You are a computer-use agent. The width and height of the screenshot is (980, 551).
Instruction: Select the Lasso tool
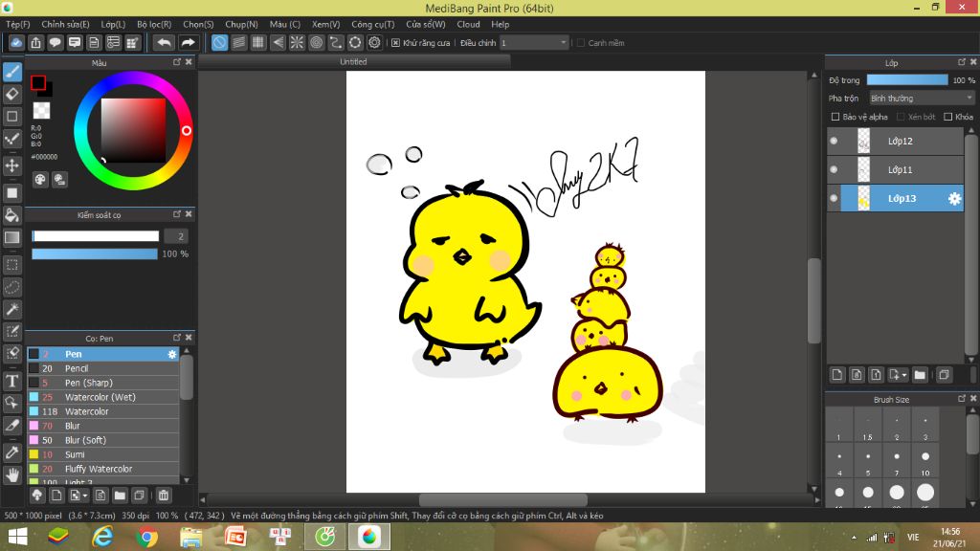tap(11, 287)
